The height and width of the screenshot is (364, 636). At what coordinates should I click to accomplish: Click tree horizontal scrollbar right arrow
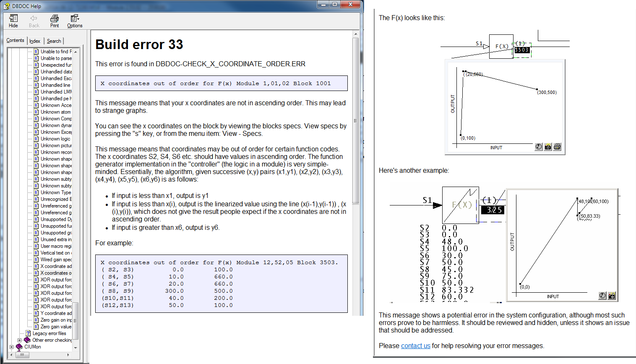[x=68, y=355]
